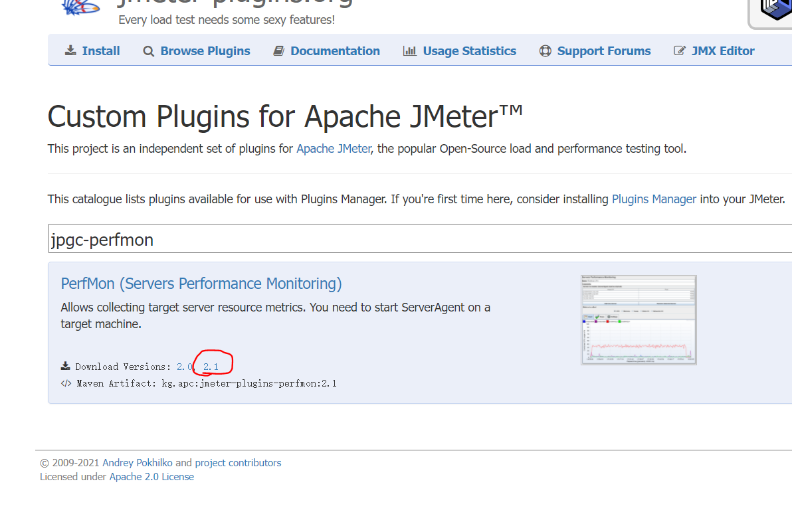Viewport: 792px width, 532px height.
Task: Click the code icon beside Maven Artifact
Action: pyautogui.click(x=66, y=383)
